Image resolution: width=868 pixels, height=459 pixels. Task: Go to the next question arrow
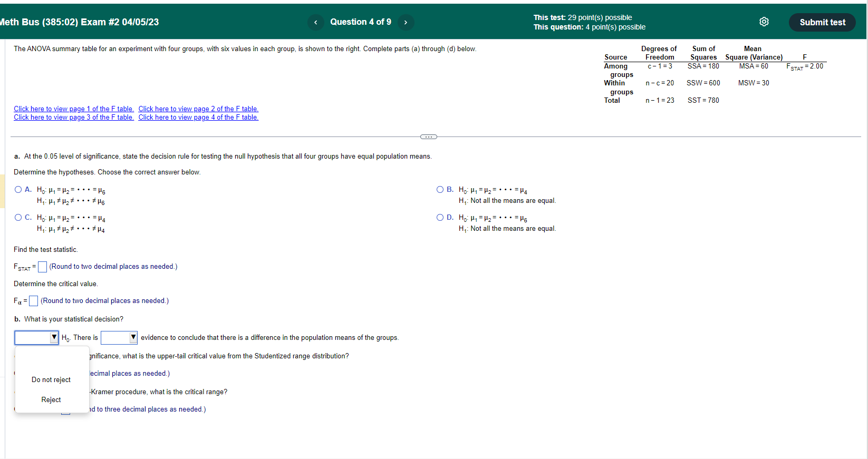click(406, 22)
